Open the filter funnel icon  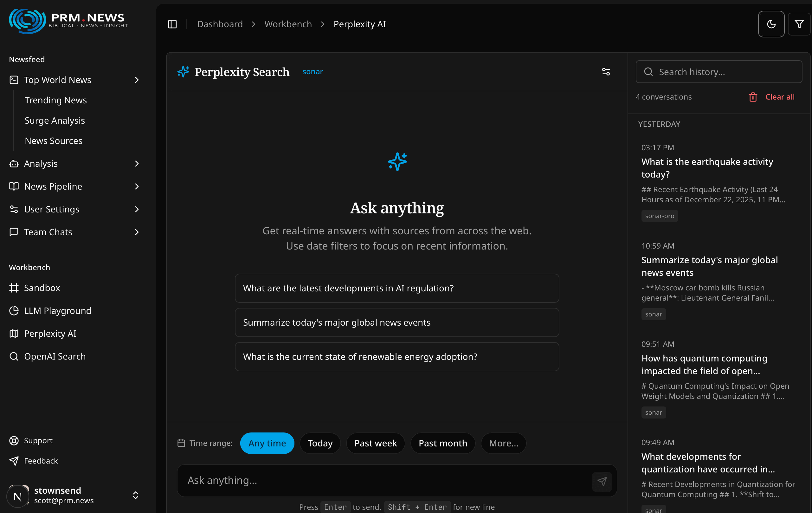click(799, 24)
